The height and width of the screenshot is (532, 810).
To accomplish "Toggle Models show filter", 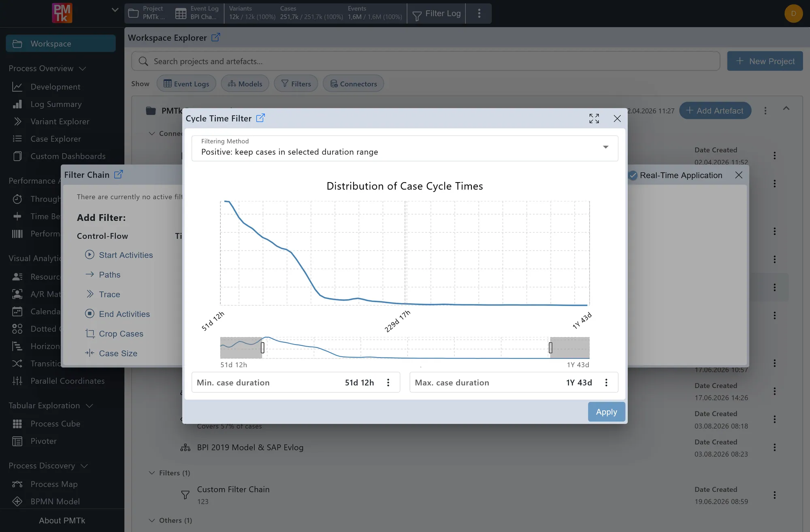I will 245,83.
